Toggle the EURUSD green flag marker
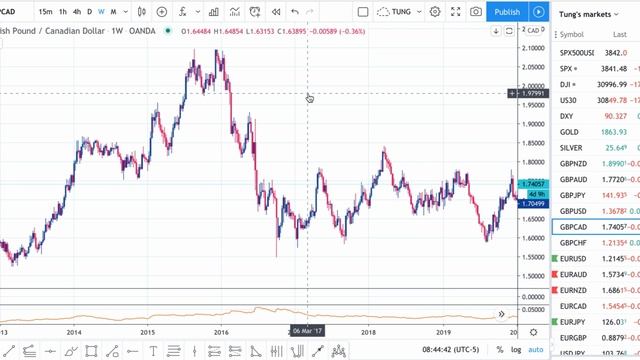Image resolution: width=640 pixels, height=360 pixels. tap(555, 258)
